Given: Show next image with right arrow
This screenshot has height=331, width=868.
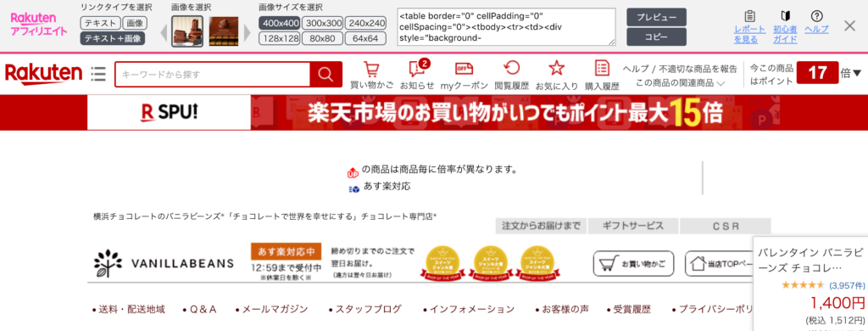Looking at the screenshot, I should (248, 32).
